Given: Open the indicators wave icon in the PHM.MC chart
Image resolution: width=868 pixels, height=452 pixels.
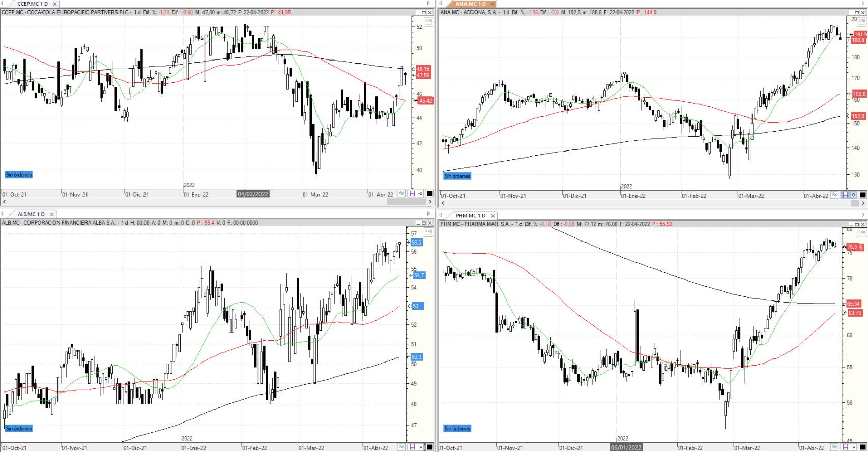Looking at the screenshot, I should tap(834, 447).
